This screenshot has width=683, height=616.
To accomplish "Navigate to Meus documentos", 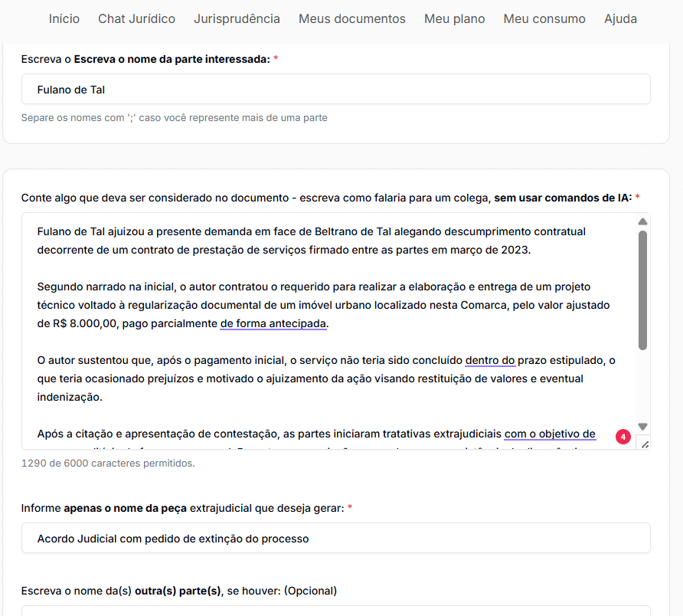I will 352,18.
